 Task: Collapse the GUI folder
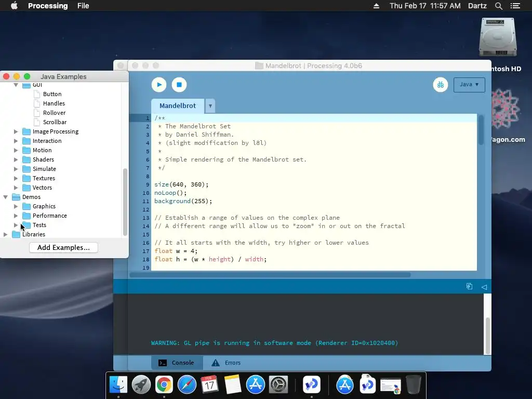[16, 85]
